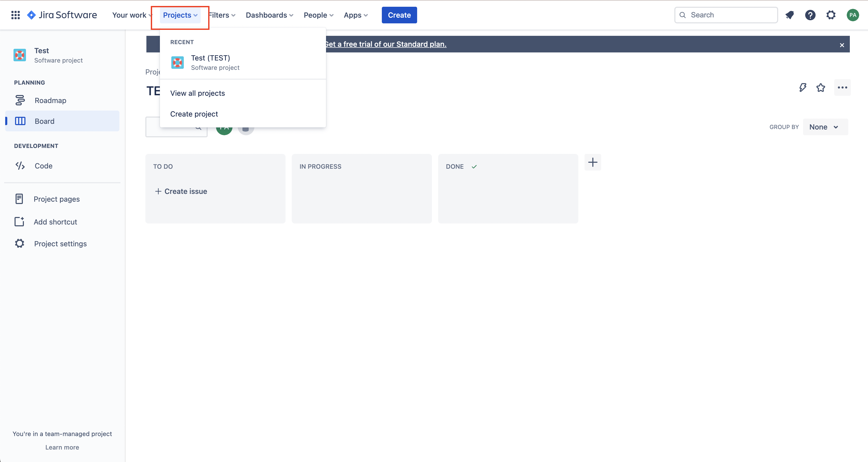This screenshot has height=462, width=868.
Task: Close the Standard plan trial banner
Action: (842, 45)
